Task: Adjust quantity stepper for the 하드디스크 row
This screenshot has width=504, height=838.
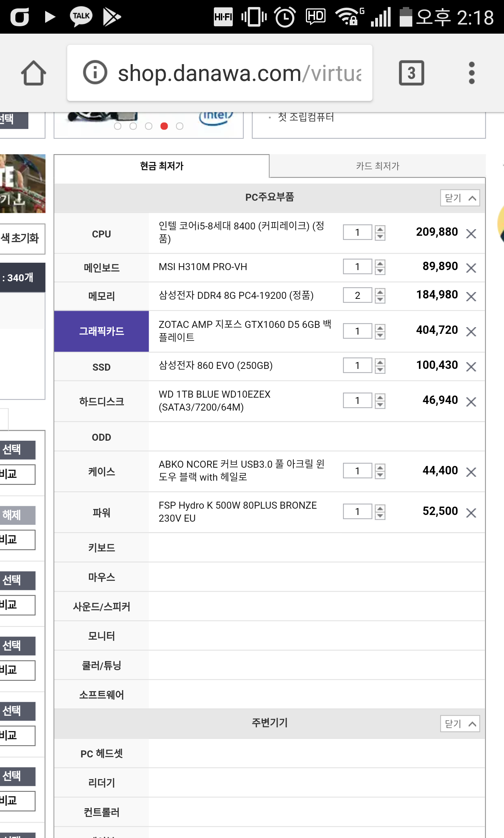Action: (380, 400)
